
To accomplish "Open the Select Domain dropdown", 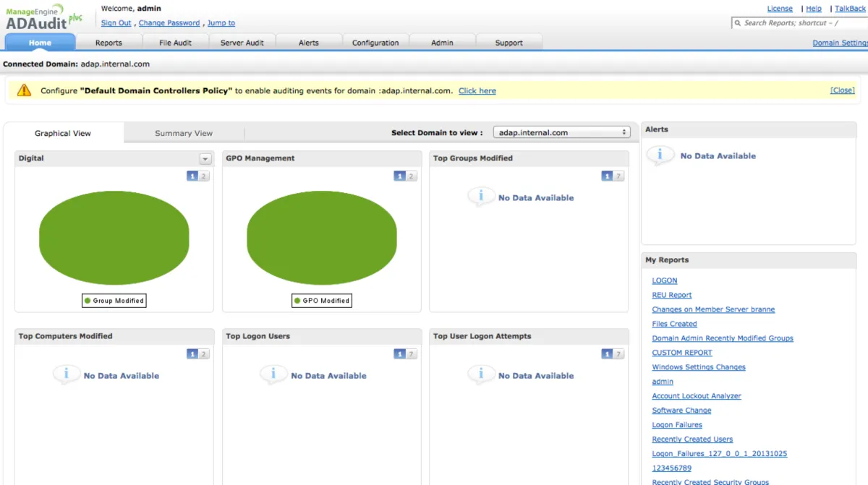I will 562,132.
